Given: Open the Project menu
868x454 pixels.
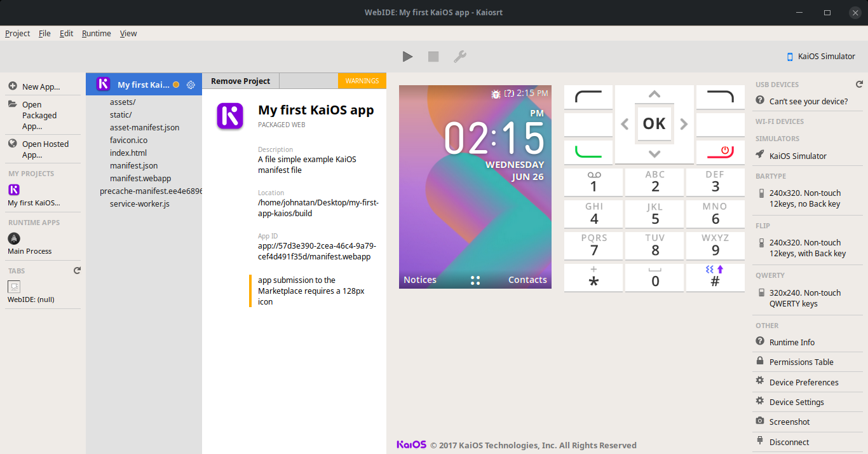Looking at the screenshot, I should (x=18, y=34).
